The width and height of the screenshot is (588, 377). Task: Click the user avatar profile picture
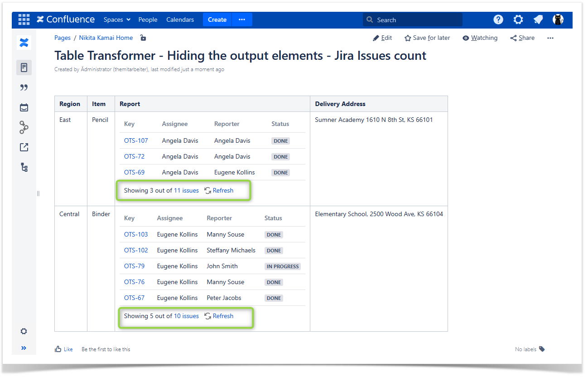point(558,19)
